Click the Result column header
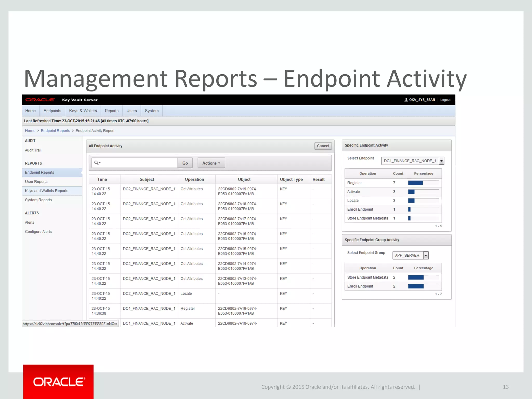This screenshot has height=399, width=532. click(318, 179)
